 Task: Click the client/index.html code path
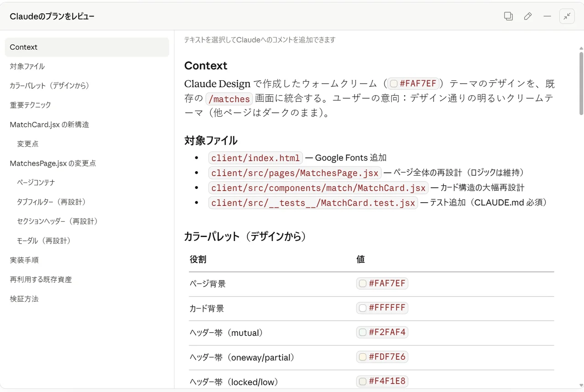pos(255,158)
